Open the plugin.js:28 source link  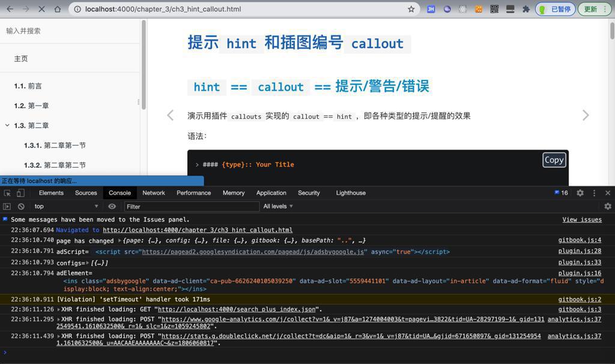click(x=580, y=251)
